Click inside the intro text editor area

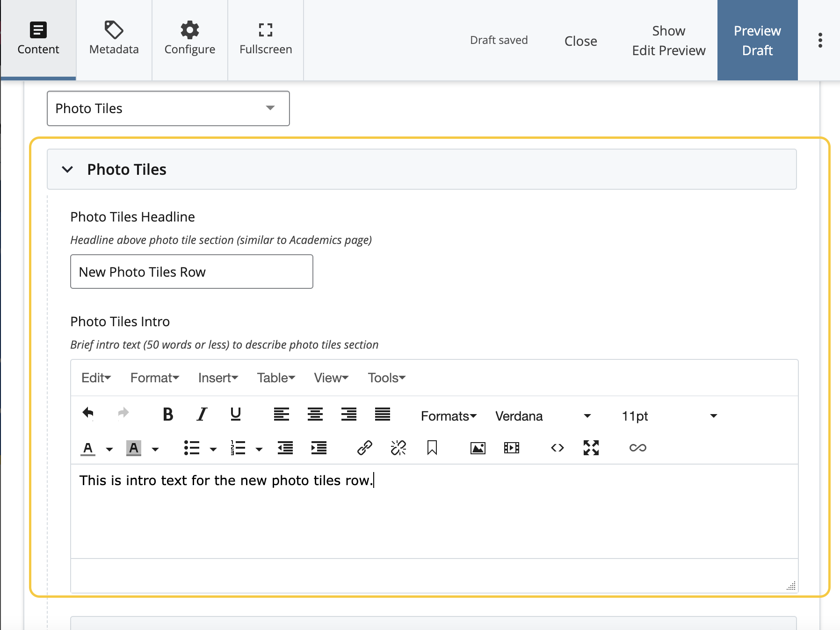434,511
